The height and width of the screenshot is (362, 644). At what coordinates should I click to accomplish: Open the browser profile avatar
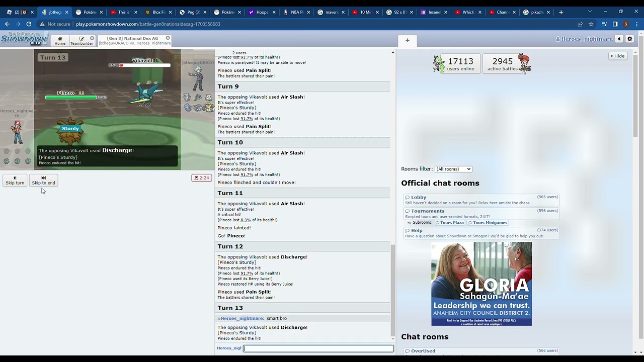(x=626, y=24)
